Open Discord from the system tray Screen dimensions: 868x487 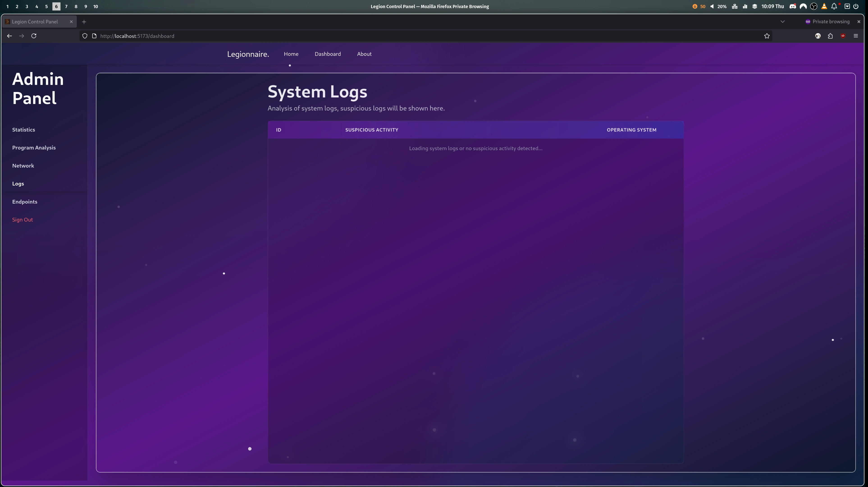793,6
